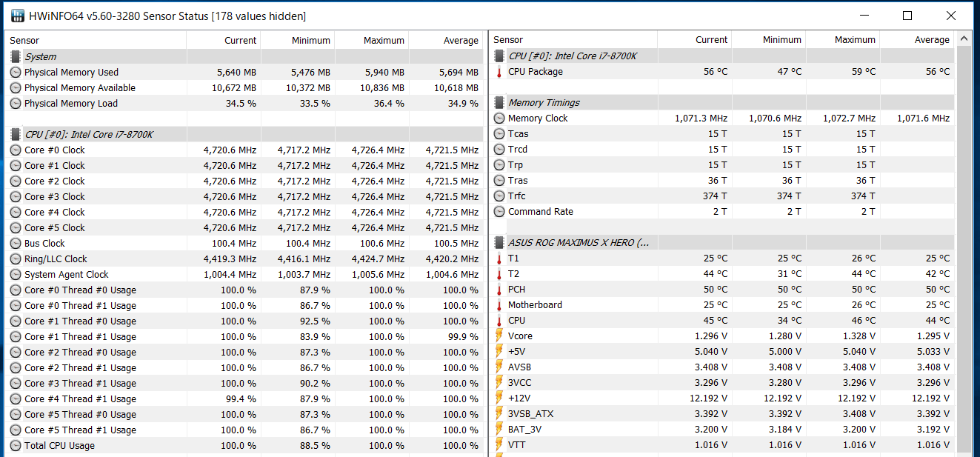Click the icon beside Physical Memory Load
The height and width of the screenshot is (457, 980).
pos(16,103)
